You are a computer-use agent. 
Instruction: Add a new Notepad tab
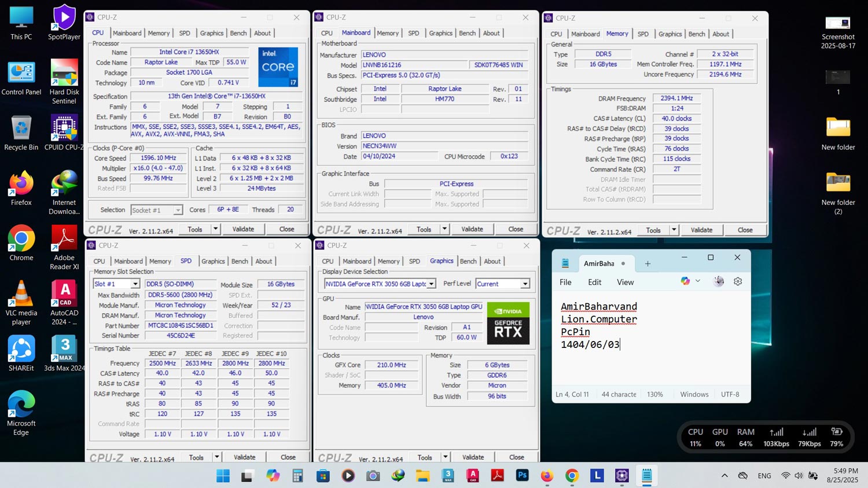tap(648, 263)
